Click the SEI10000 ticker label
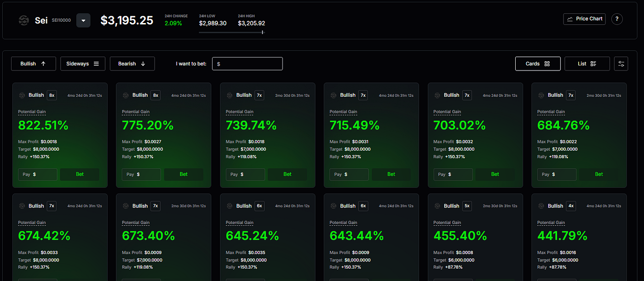 click(61, 20)
